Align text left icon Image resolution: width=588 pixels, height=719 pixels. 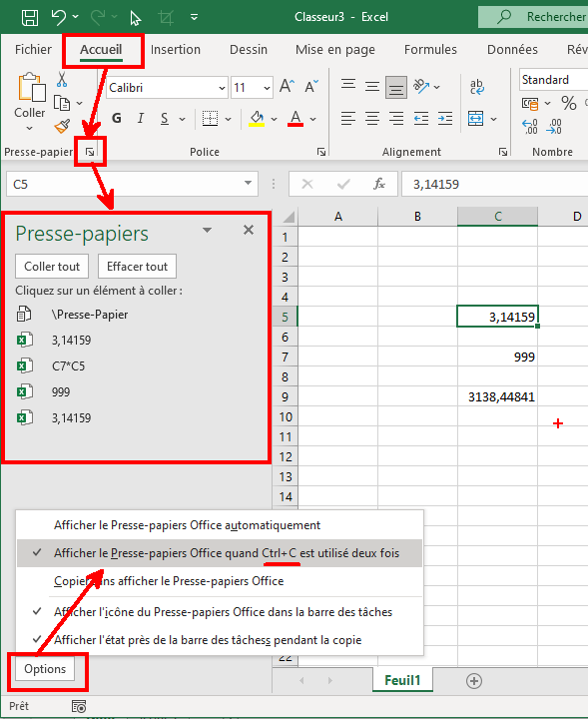pos(348,119)
